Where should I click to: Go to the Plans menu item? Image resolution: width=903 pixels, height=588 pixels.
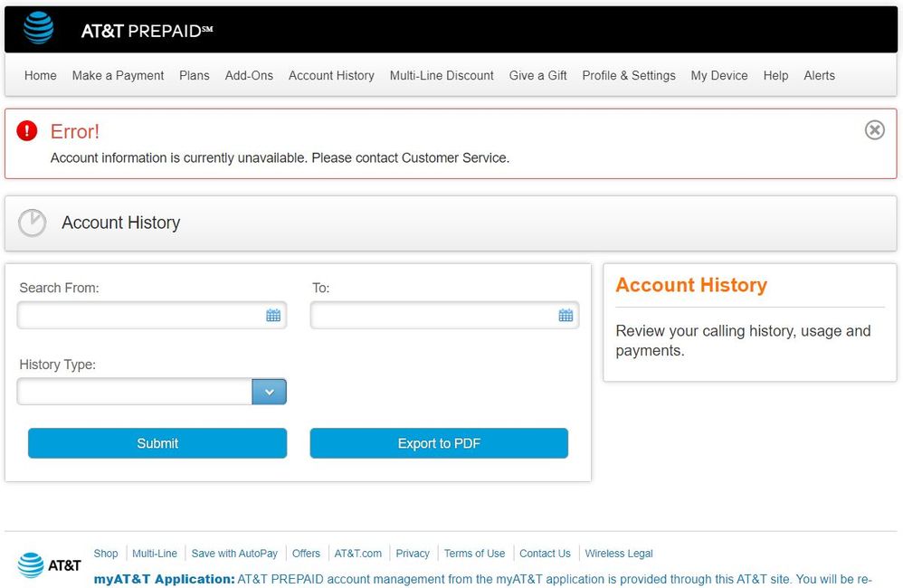195,76
